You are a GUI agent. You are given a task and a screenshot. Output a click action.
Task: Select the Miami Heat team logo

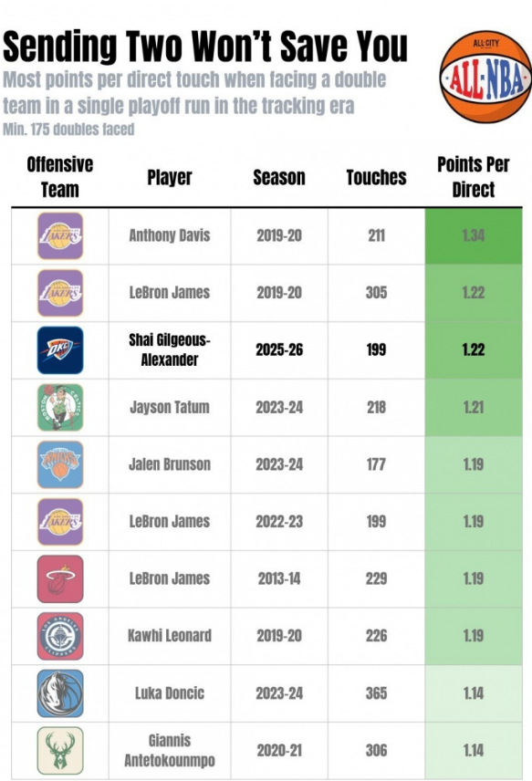tap(60, 578)
